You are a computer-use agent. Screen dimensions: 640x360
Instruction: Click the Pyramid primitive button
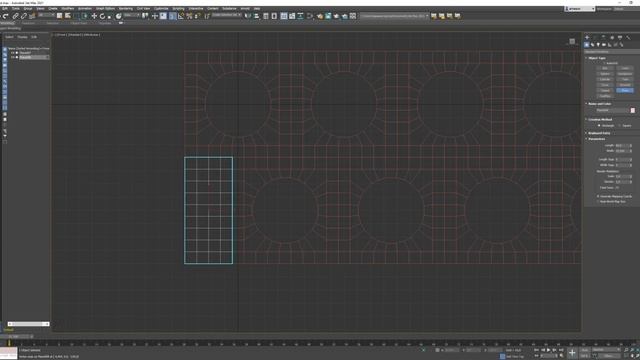[x=625, y=85]
